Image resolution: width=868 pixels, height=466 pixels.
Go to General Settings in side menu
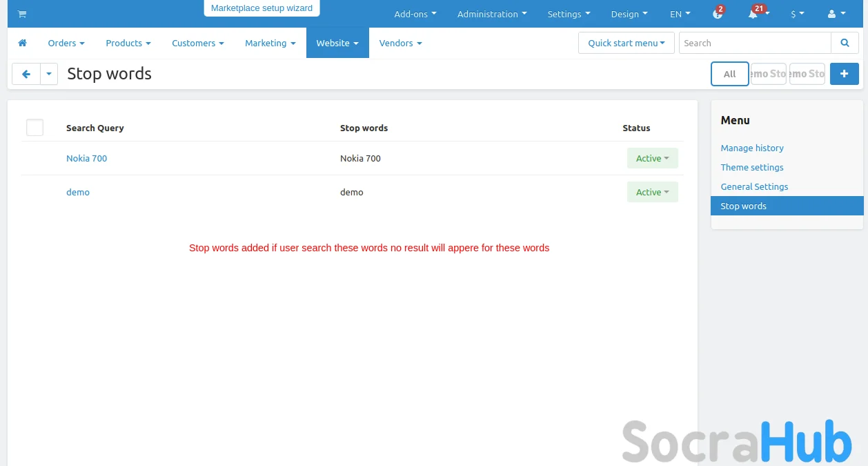click(x=754, y=186)
